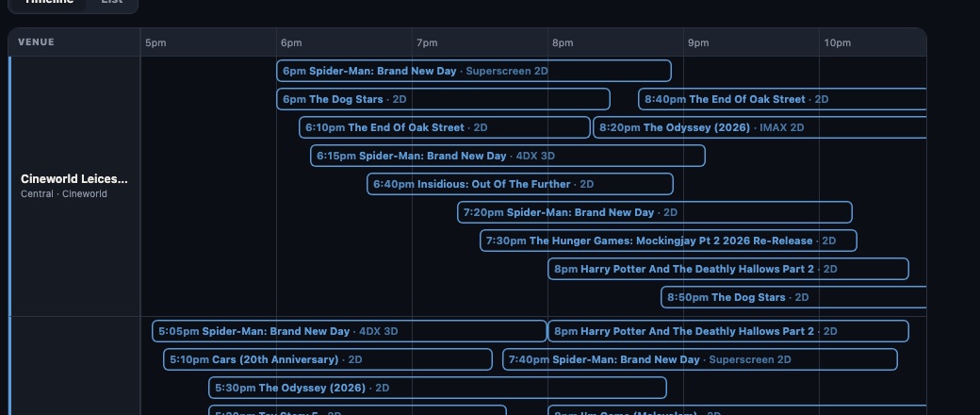This screenshot has width=980, height=415.
Task: Pick 7:20pm Spider-Man: Brand New Day 2D showing
Action: [x=654, y=212]
